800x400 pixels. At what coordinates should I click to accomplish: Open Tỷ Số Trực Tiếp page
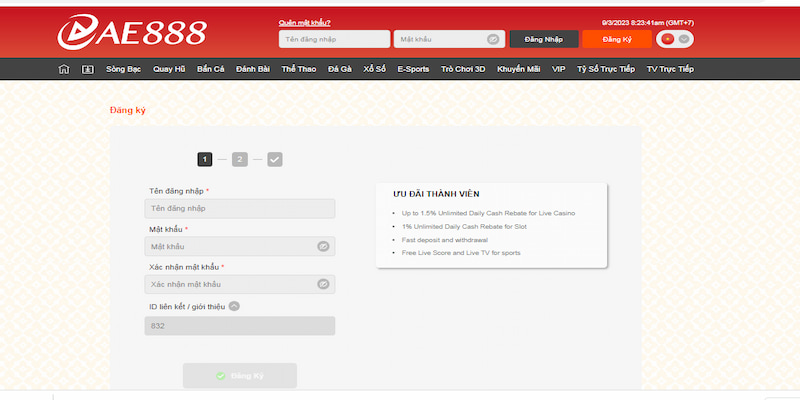point(606,69)
